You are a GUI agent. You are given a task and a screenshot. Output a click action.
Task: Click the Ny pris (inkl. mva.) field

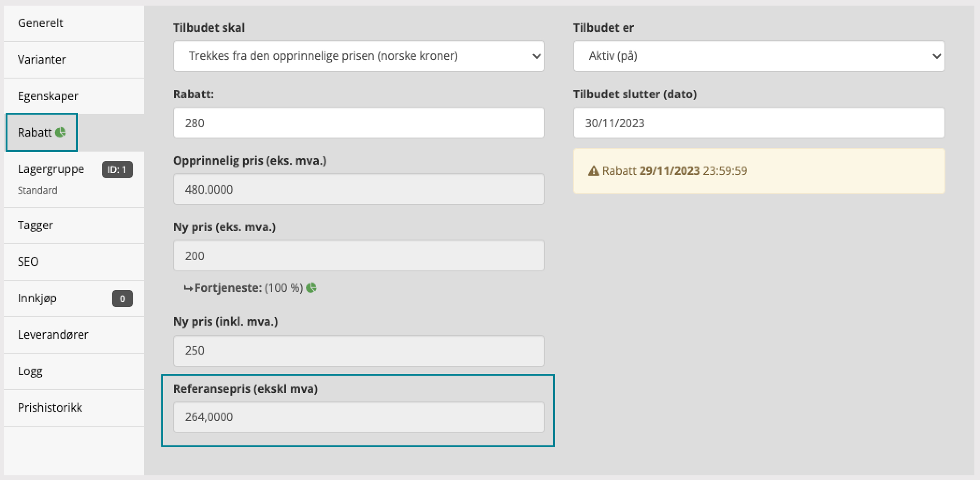(x=359, y=350)
